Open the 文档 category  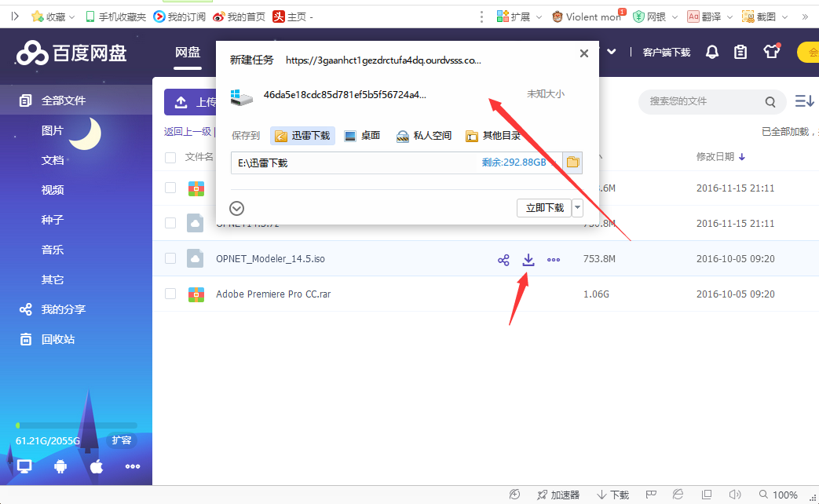(53, 160)
